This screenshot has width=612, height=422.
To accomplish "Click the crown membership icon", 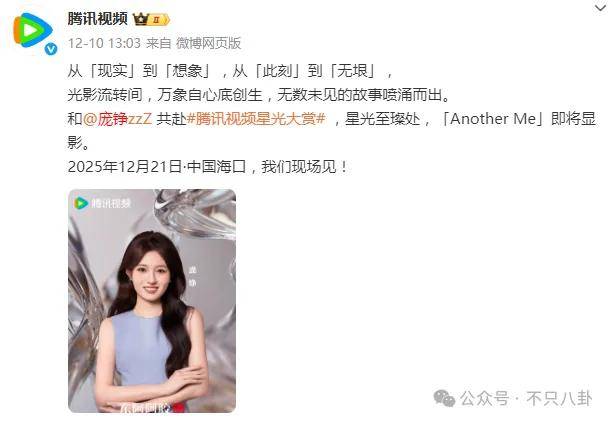I will (x=141, y=19).
